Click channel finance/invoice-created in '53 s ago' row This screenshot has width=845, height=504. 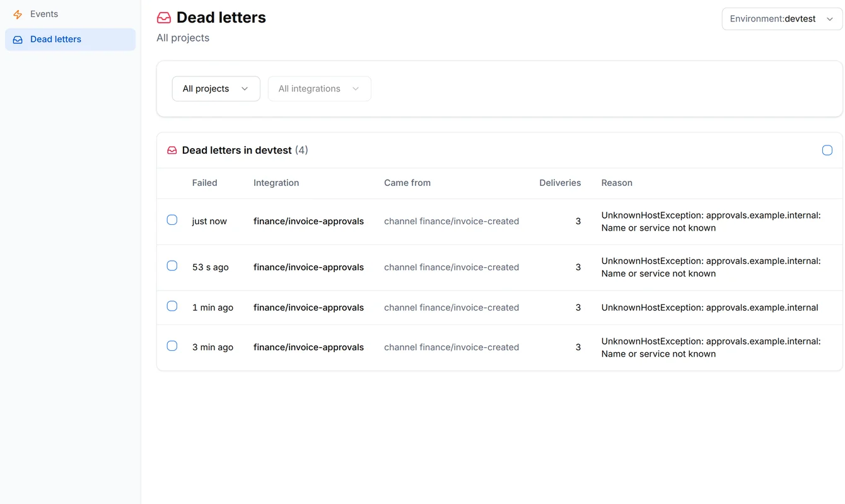452,267
